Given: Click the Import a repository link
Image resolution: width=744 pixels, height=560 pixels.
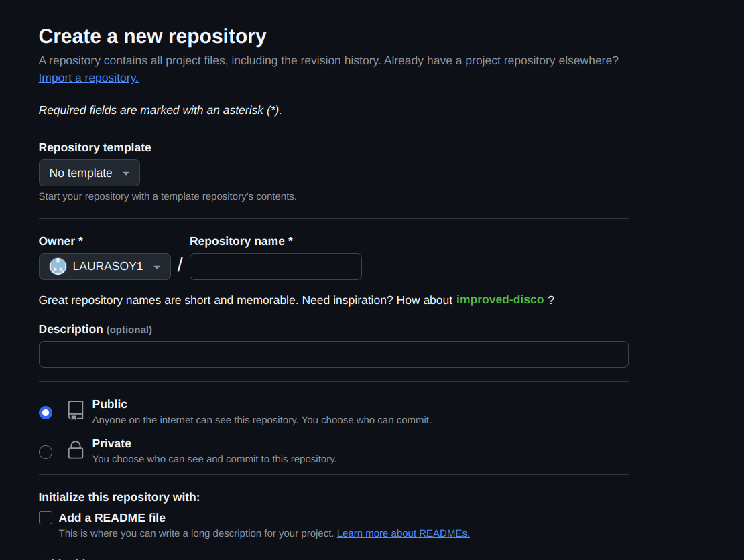Looking at the screenshot, I should click(88, 78).
